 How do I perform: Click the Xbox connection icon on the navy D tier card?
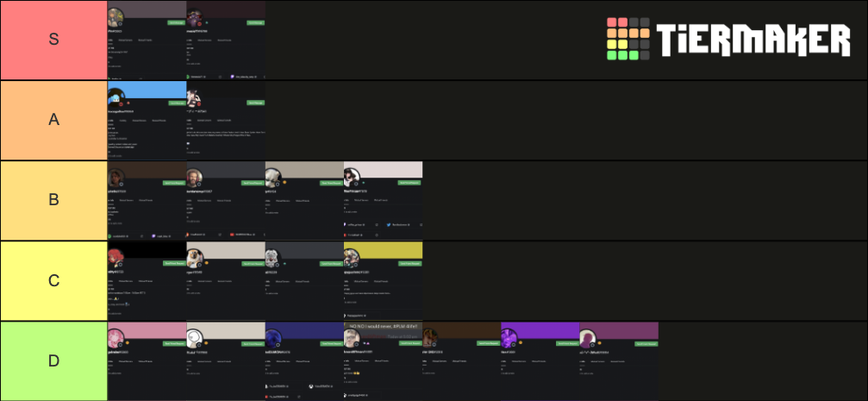(x=311, y=386)
